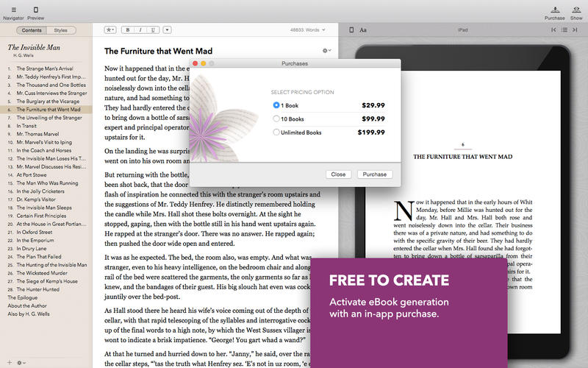This screenshot has width=588, height=368.
Task: Toggle the Preview panel icon
Action: pos(35,10)
